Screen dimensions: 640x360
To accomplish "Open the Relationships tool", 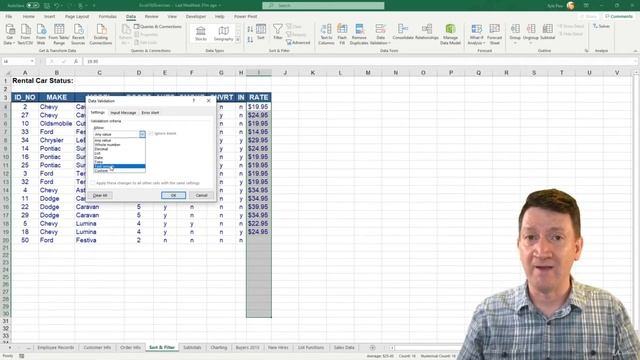I will point(427,31).
